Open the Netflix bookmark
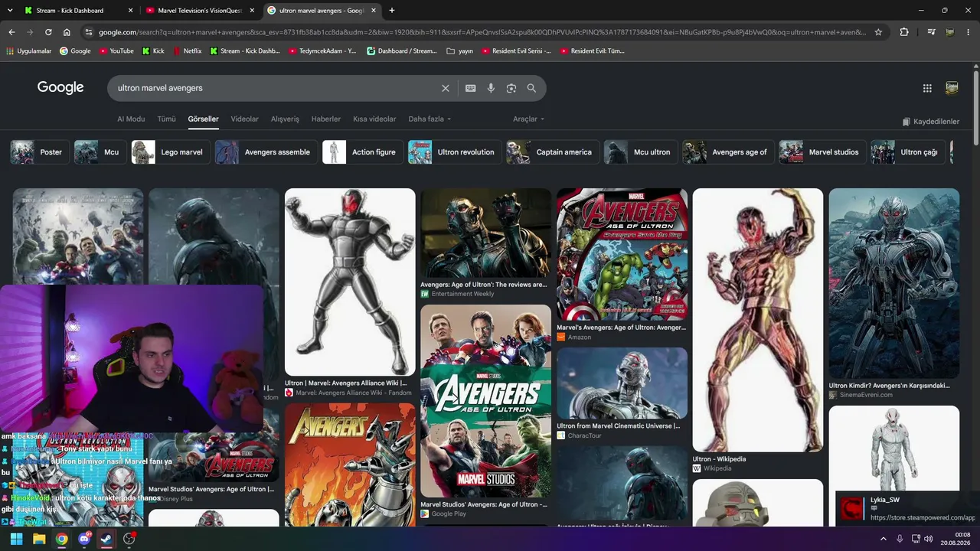 click(x=187, y=51)
